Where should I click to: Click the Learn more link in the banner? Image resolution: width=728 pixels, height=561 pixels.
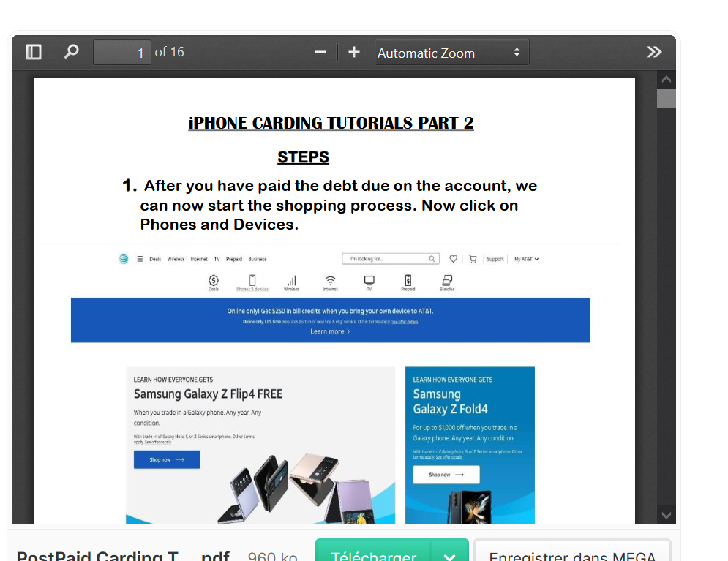click(330, 331)
